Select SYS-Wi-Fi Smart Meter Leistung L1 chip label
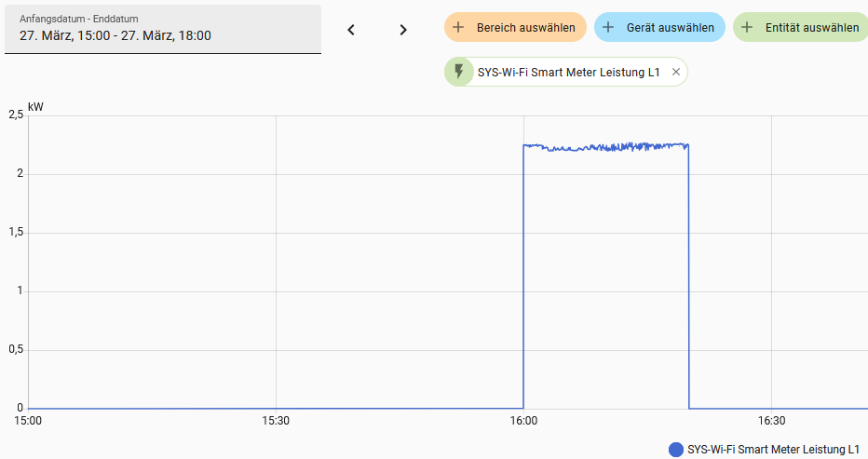 (568, 72)
